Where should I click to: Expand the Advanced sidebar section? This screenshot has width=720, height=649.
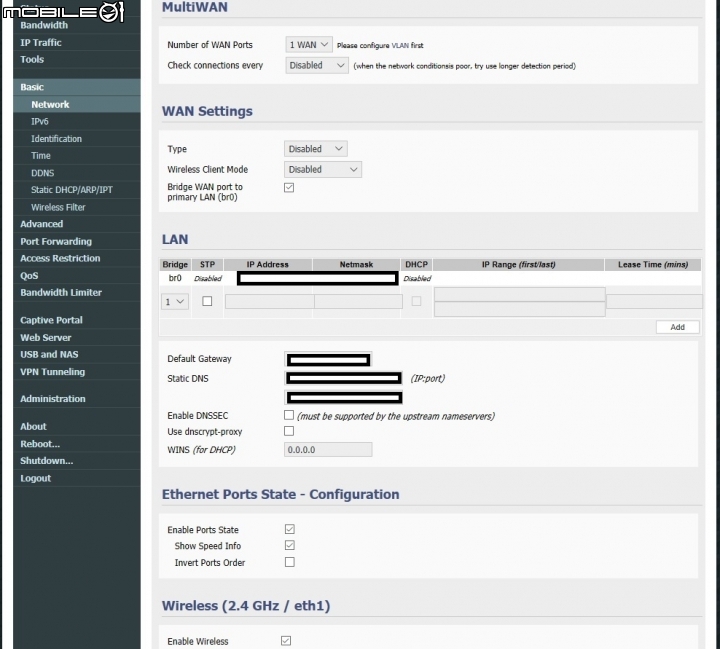(x=41, y=224)
